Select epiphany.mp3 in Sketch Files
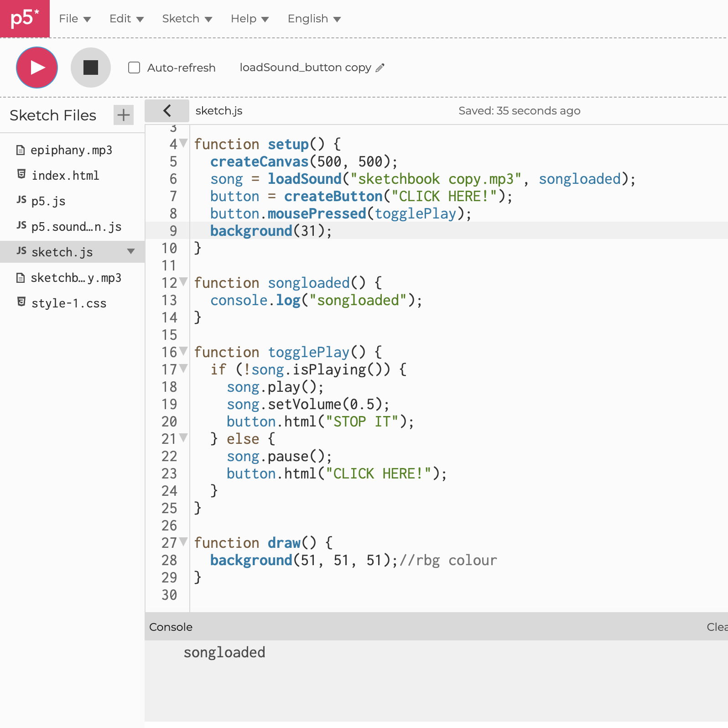Viewport: 728px width, 728px height. point(72,150)
